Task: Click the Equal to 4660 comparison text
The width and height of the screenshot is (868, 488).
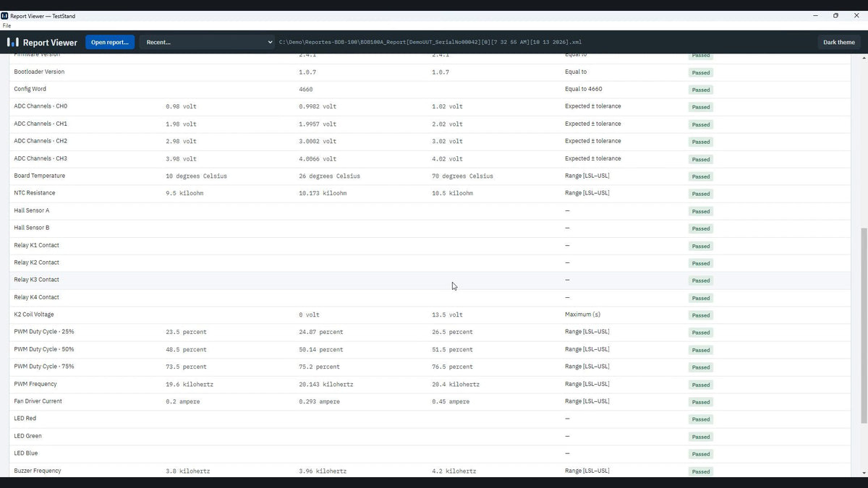Action: (583, 89)
